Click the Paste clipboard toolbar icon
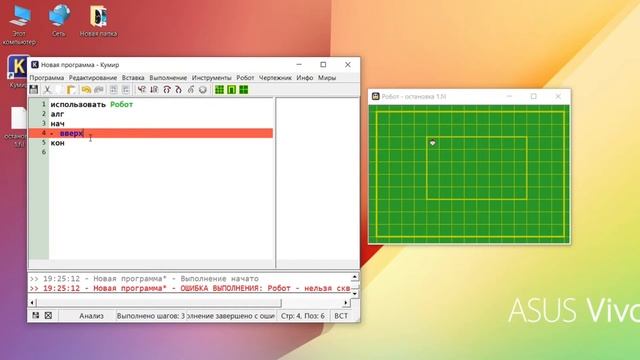The height and width of the screenshot is (360, 640). click(71, 90)
